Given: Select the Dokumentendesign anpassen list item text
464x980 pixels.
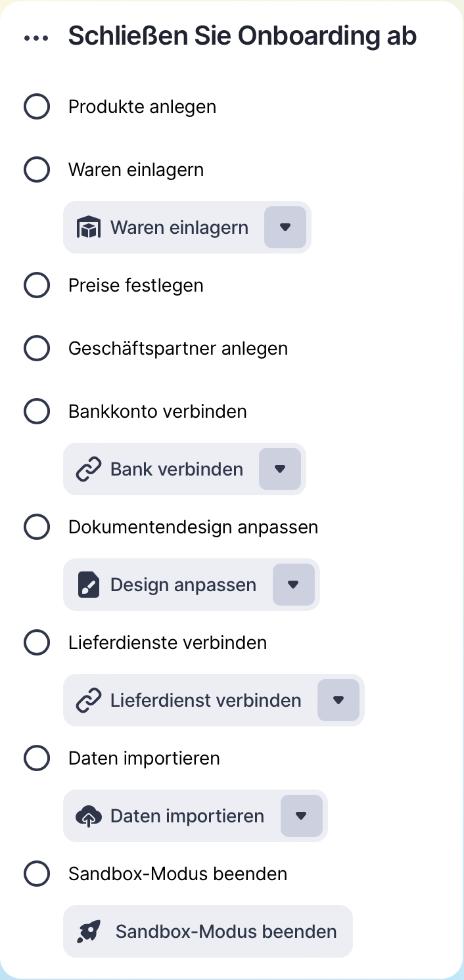Looking at the screenshot, I should coord(193,527).
